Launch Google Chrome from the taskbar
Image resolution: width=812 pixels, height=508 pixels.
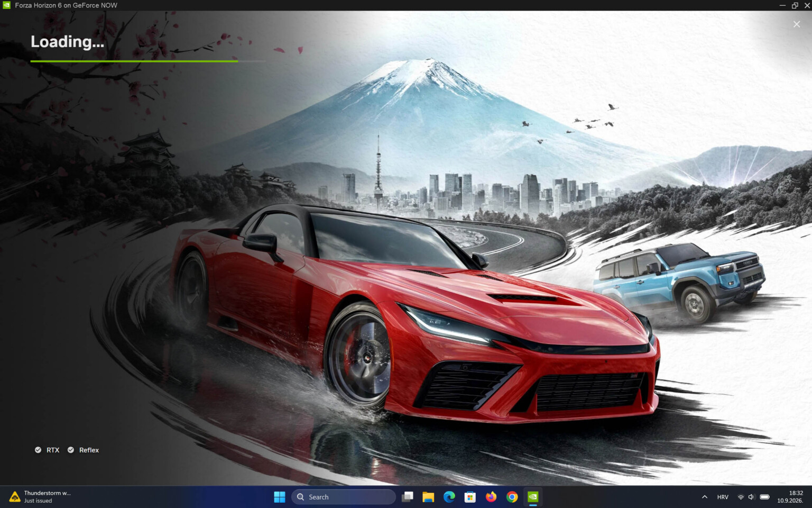click(x=512, y=497)
